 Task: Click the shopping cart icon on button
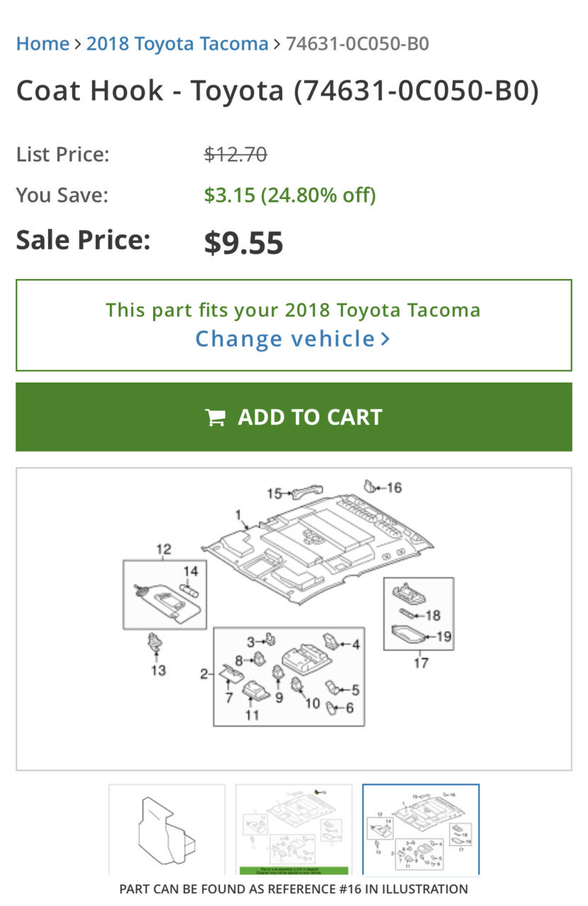click(x=215, y=417)
